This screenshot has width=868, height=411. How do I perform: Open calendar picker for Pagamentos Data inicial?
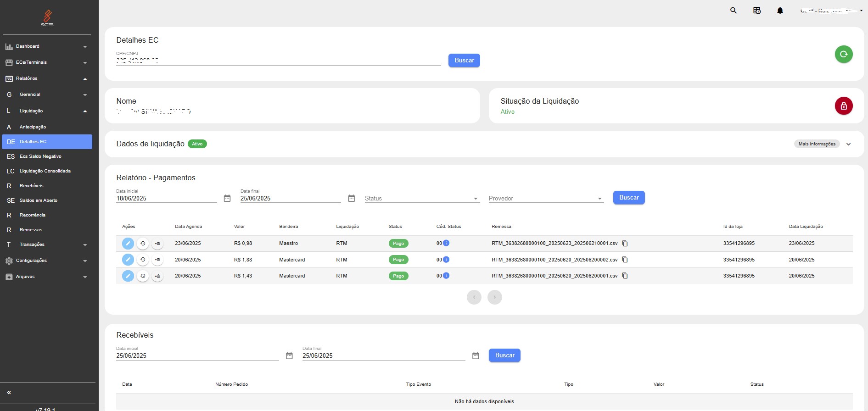click(x=227, y=198)
